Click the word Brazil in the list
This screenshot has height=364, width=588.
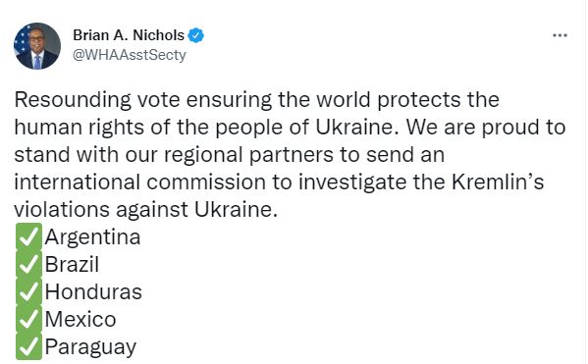[72, 265]
